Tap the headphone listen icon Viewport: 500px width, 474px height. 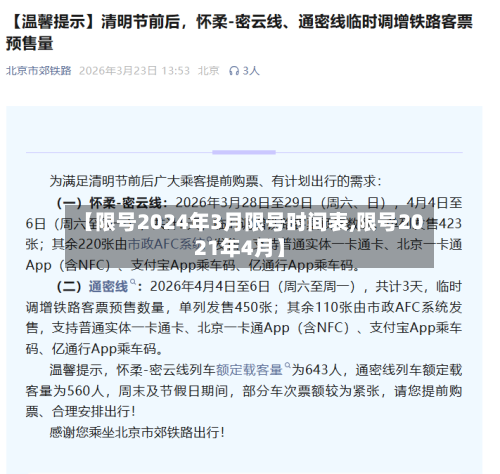[234, 71]
